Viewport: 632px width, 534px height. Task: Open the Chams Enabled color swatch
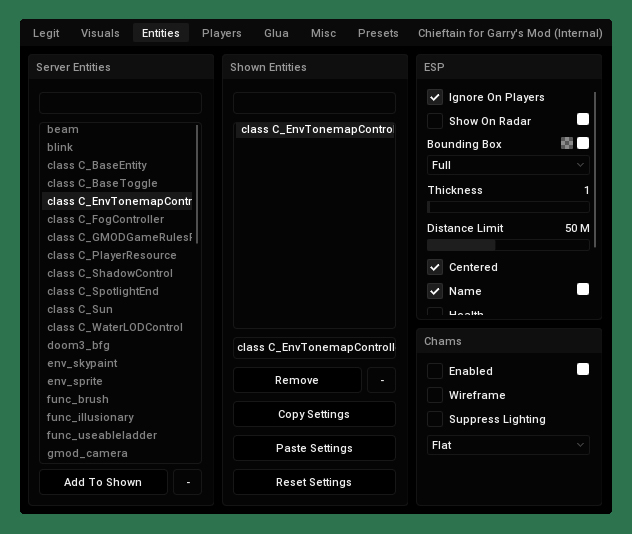(583, 370)
